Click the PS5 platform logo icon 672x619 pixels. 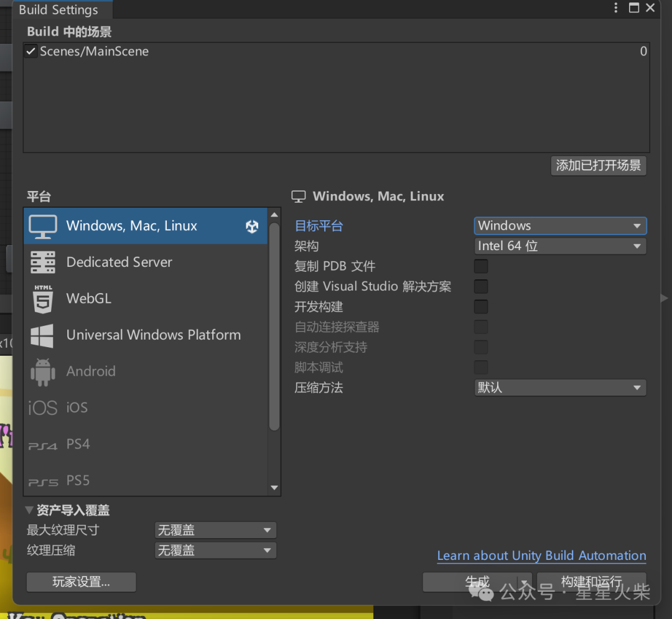click(x=43, y=482)
